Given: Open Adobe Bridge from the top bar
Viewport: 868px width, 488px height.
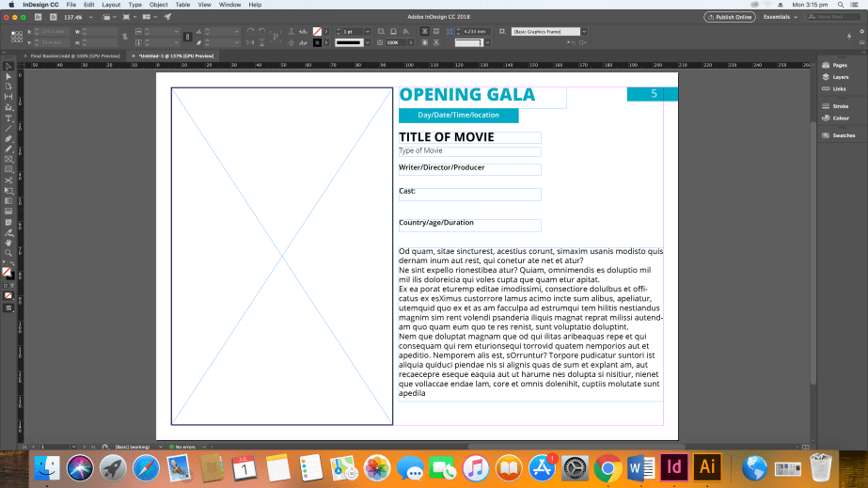Looking at the screenshot, I should pyautogui.click(x=39, y=17).
